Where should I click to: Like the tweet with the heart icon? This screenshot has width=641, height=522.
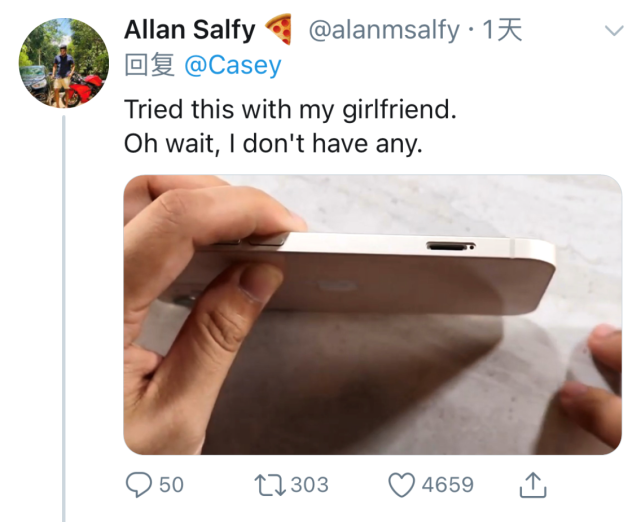pos(401,485)
